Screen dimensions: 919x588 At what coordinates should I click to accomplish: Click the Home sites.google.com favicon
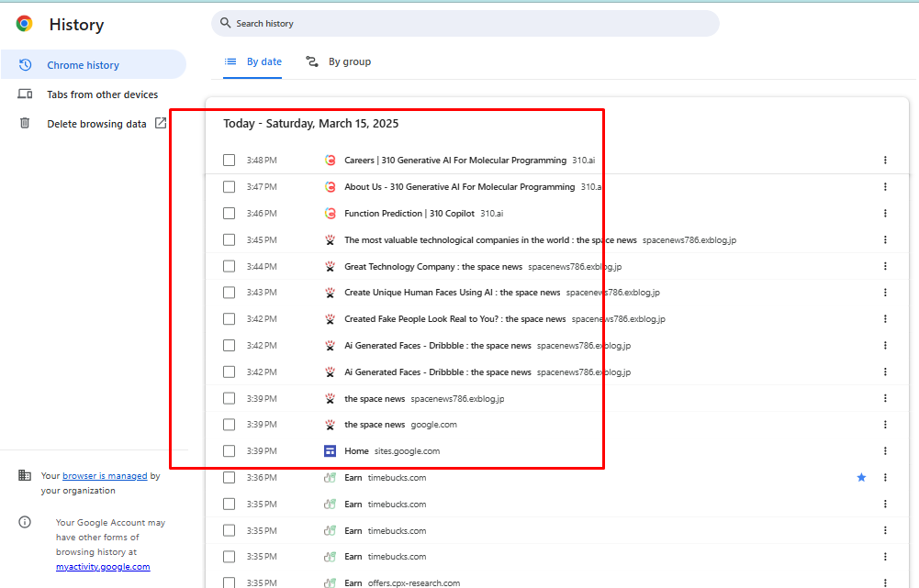(x=330, y=451)
